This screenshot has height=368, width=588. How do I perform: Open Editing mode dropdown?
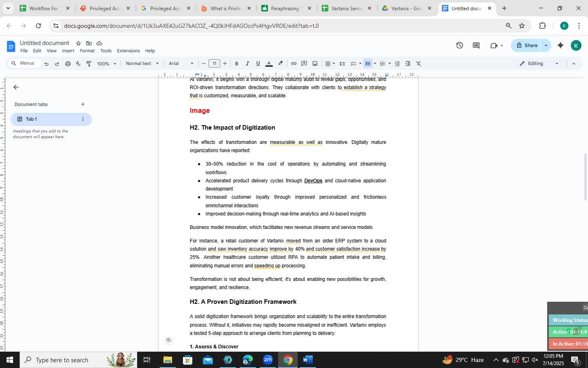539,63
